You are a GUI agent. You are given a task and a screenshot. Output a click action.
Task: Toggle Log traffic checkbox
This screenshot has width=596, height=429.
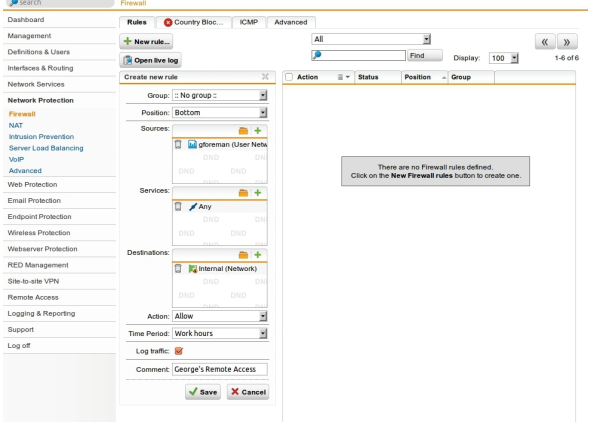point(179,351)
